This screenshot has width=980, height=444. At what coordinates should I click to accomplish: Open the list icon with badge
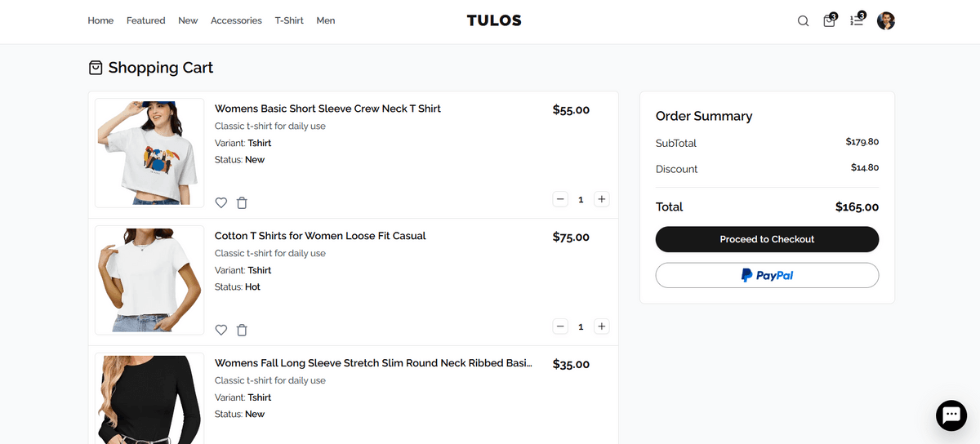click(x=856, y=21)
